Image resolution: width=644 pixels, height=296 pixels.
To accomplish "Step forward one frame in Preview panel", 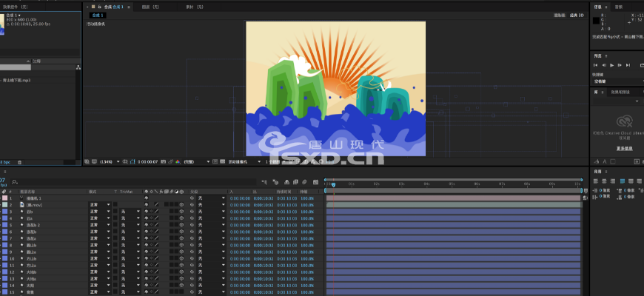I will click(x=620, y=65).
